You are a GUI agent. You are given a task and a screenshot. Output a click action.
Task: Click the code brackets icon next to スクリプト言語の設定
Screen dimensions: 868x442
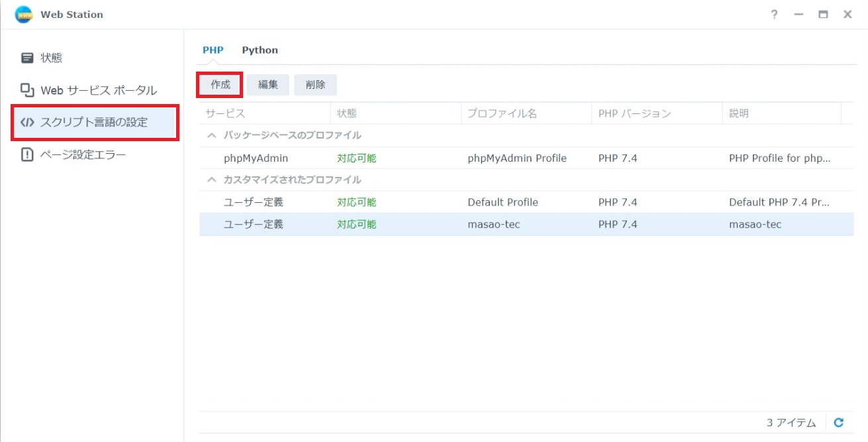click(x=27, y=123)
